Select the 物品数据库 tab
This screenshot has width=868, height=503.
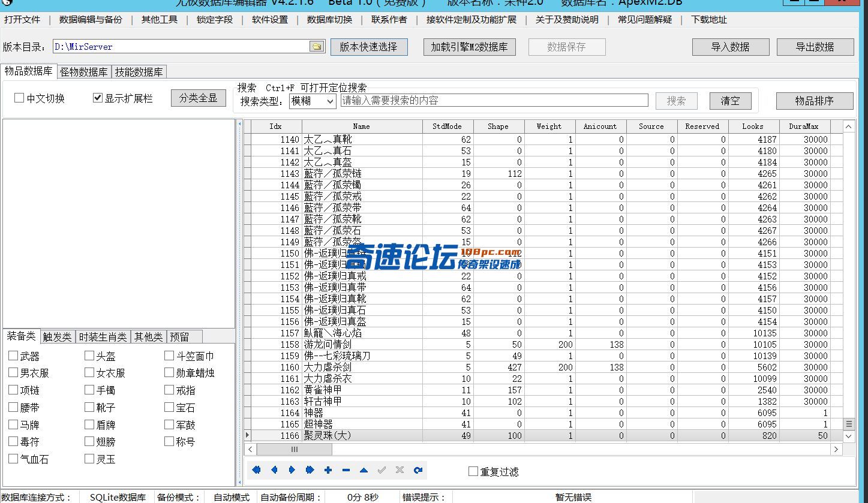tap(28, 71)
